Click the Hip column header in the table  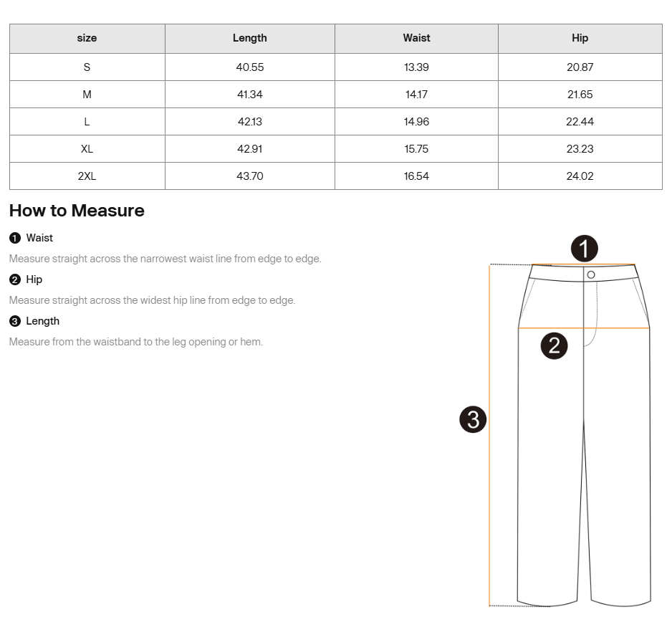[580, 38]
